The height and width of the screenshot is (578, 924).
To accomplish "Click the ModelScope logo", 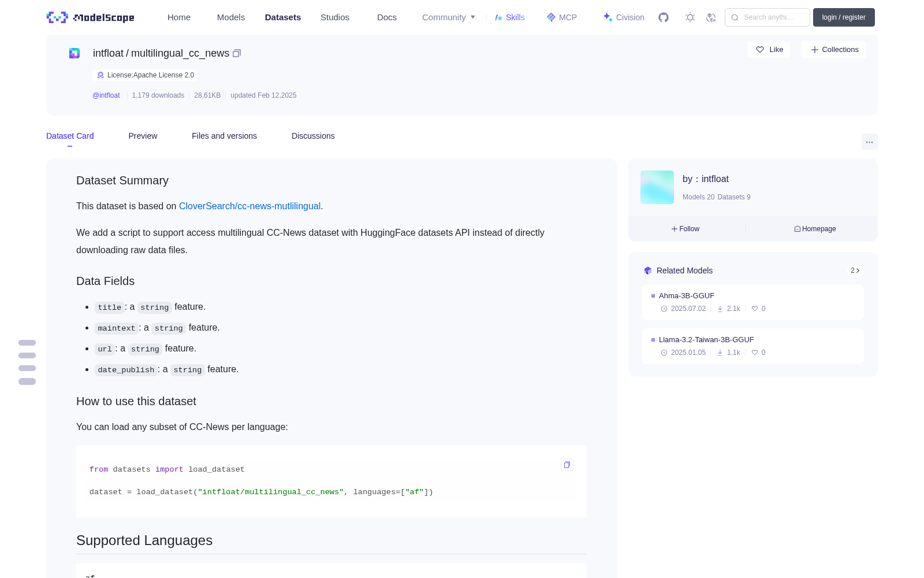I will click(x=90, y=17).
